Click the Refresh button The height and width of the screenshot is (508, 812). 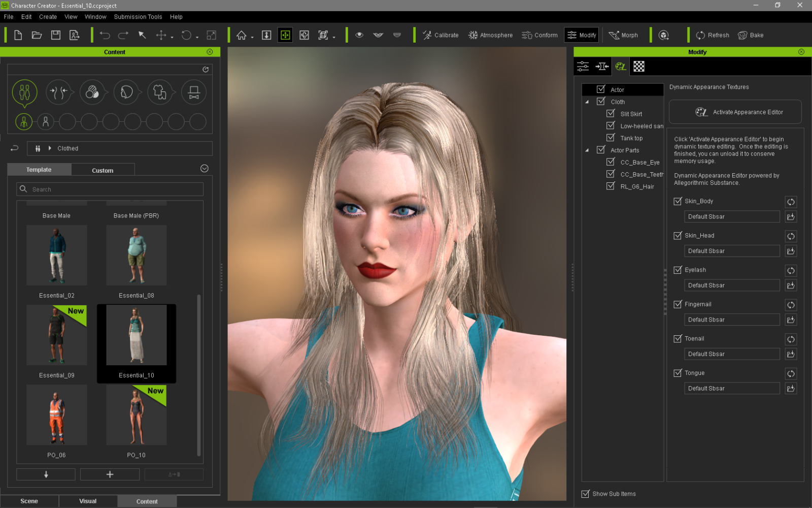click(713, 35)
